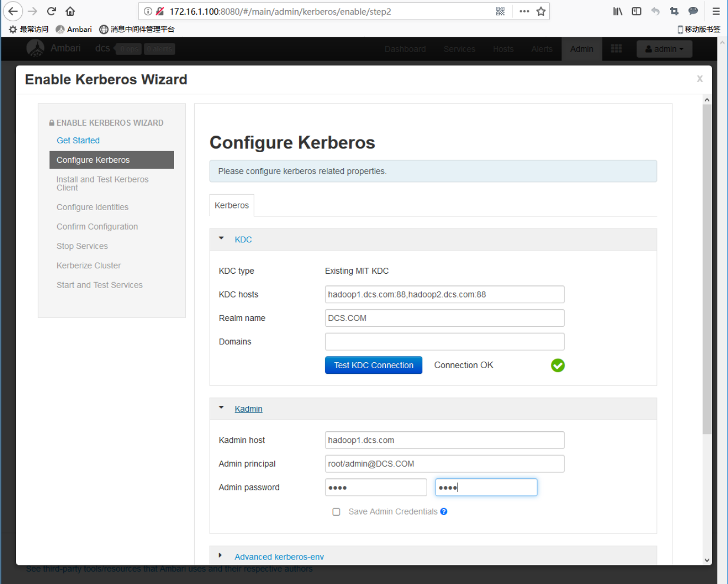
Task: Select Configure Identities step
Action: 92,207
